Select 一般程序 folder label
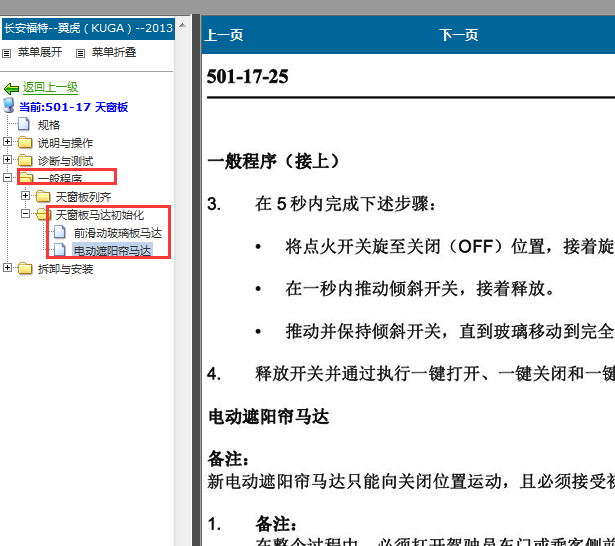 [60, 179]
